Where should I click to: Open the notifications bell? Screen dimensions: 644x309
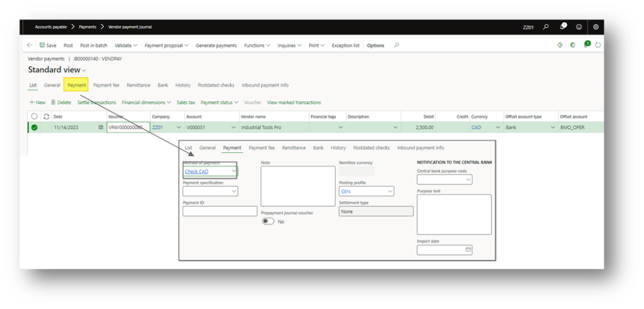click(x=563, y=27)
